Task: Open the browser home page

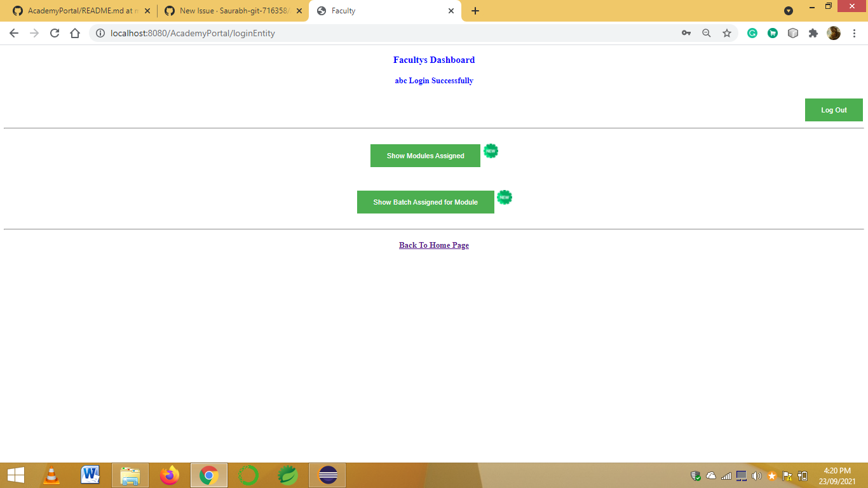Action: click(75, 33)
